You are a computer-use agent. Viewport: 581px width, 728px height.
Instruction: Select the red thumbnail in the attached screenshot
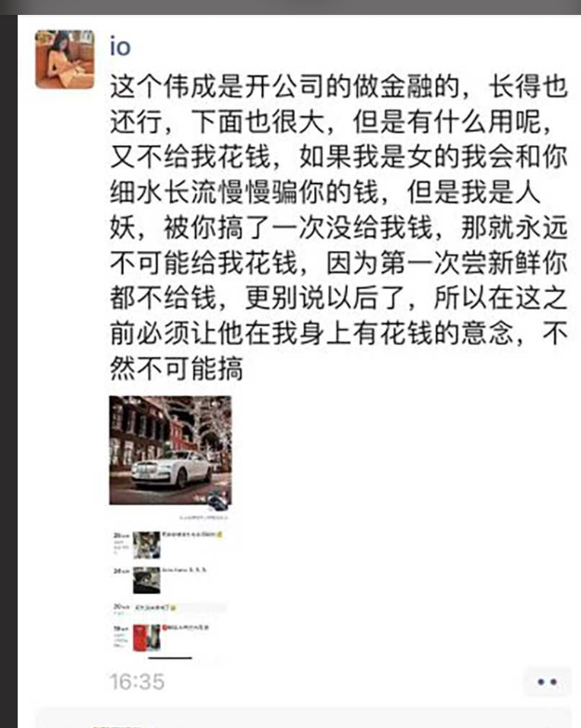[x=147, y=638]
